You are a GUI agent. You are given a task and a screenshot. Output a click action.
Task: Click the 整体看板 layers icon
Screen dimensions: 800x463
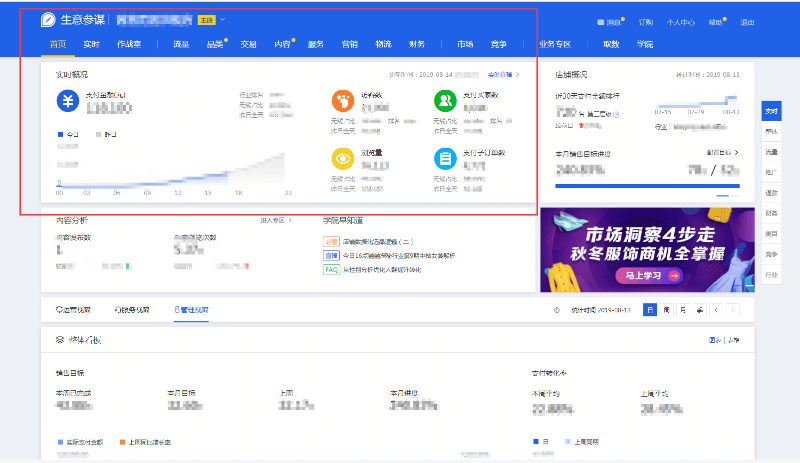(60, 340)
